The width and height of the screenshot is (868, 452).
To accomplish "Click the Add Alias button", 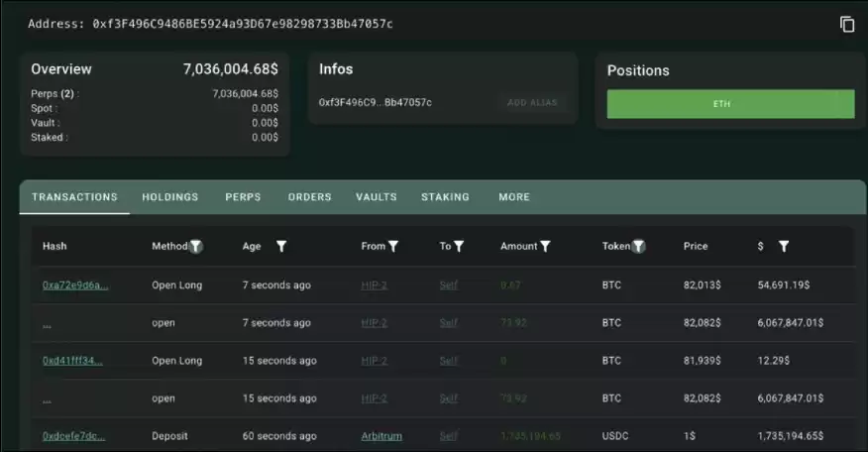I will click(532, 102).
